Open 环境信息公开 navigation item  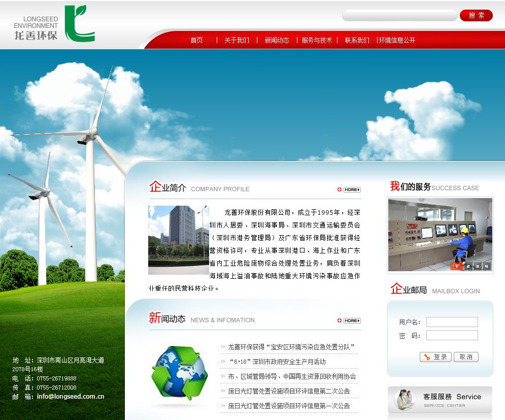click(x=397, y=40)
